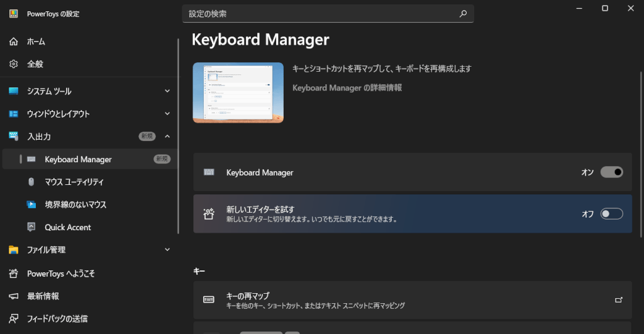Expand the ファイル管理 section
The image size is (644, 334).
coord(167,250)
